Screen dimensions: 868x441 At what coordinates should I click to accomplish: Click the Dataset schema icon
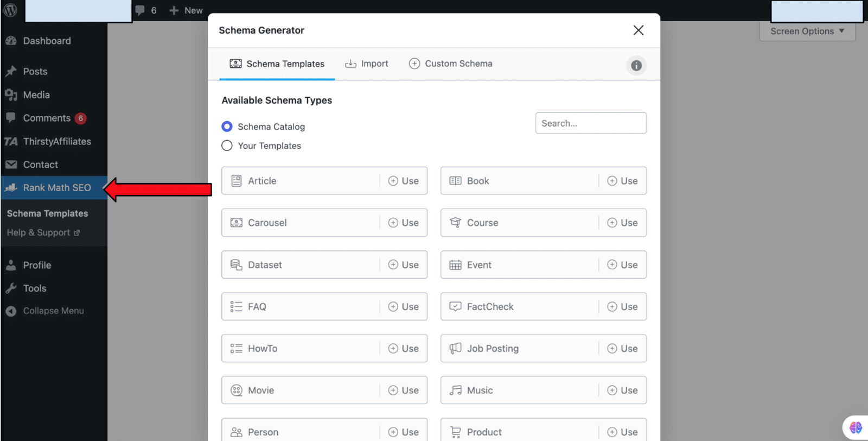237,264
